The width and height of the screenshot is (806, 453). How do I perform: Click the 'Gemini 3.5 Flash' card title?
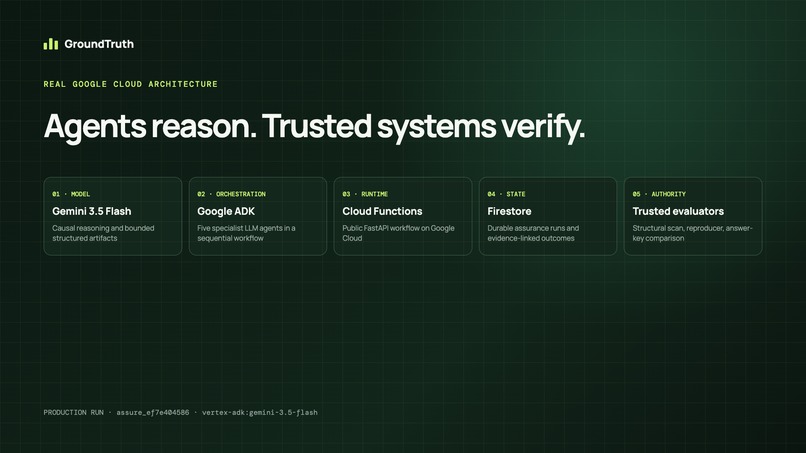coord(91,211)
